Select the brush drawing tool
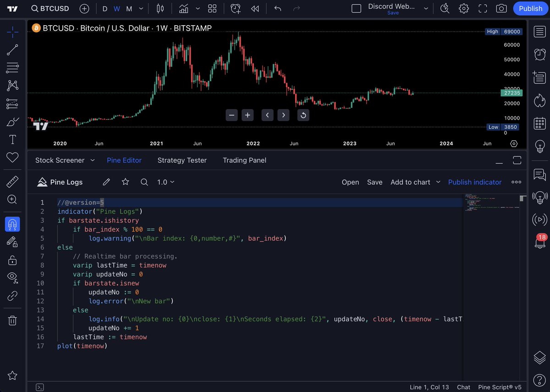The image size is (550, 392). pos(12,122)
